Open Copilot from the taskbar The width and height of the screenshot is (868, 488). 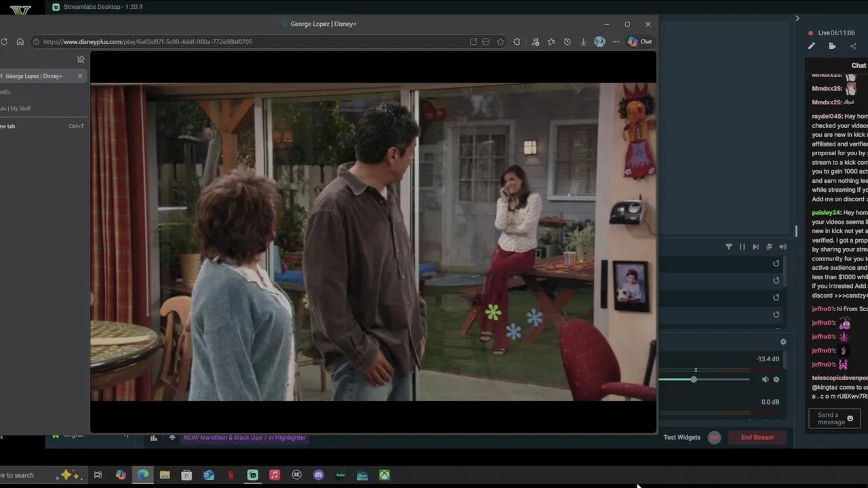(x=121, y=475)
